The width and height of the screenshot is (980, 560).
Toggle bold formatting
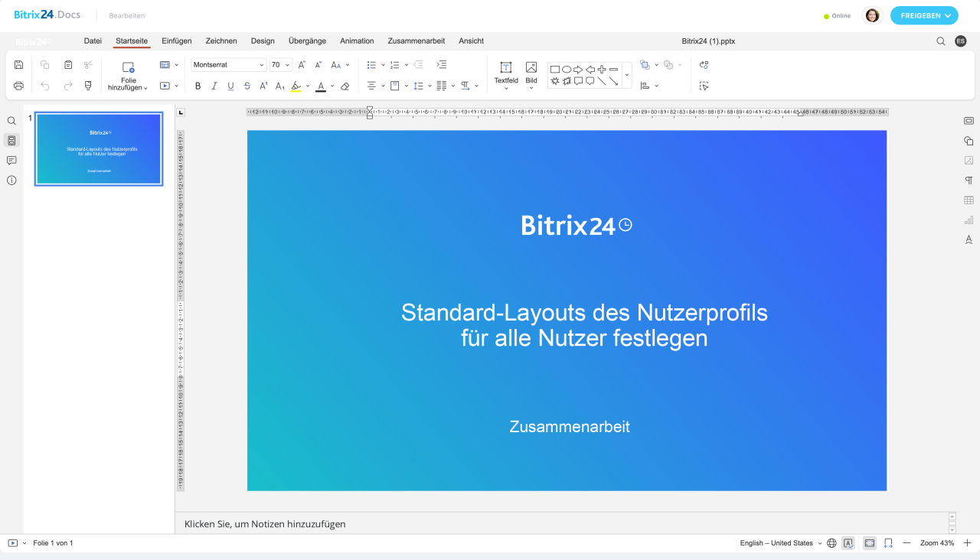198,86
